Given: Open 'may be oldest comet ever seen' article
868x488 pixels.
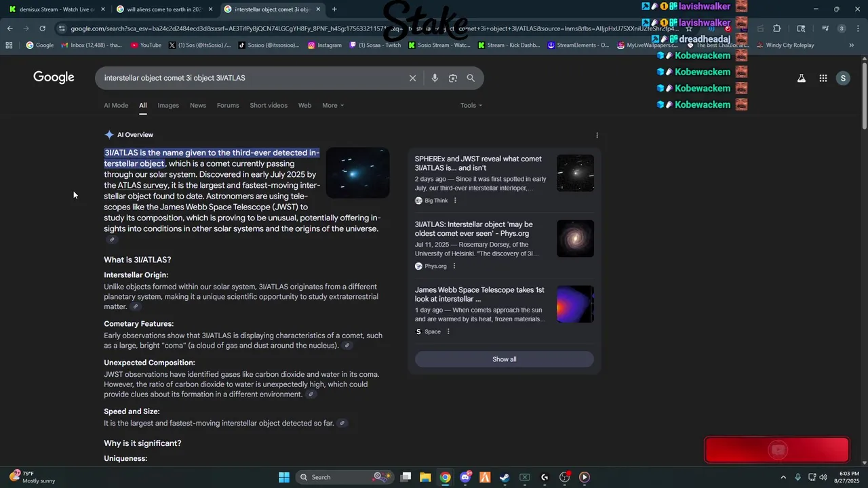Looking at the screenshot, I should point(474,229).
